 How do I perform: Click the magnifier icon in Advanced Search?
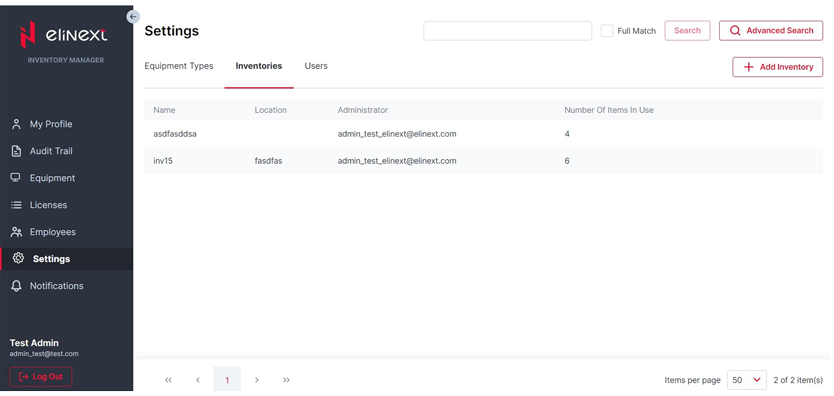[735, 31]
